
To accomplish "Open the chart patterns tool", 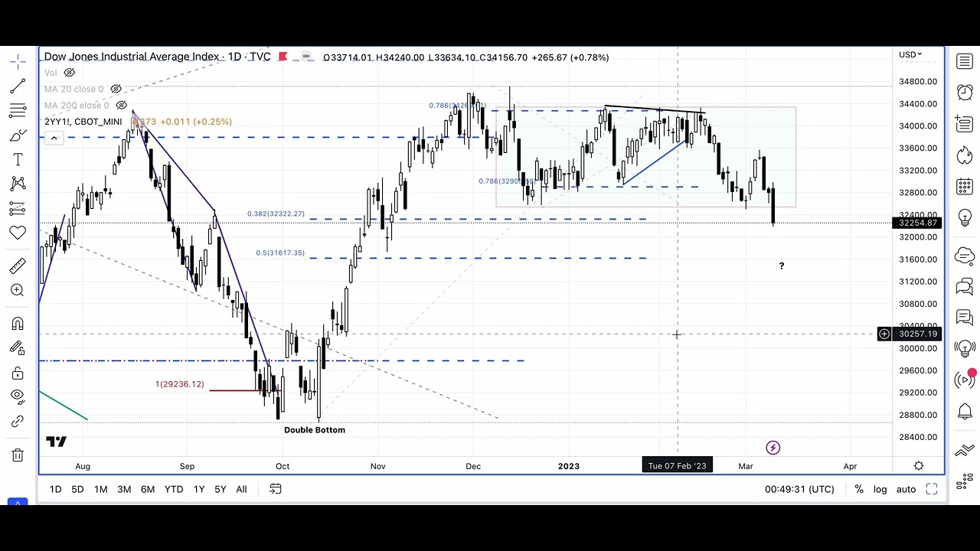I will click(18, 184).
